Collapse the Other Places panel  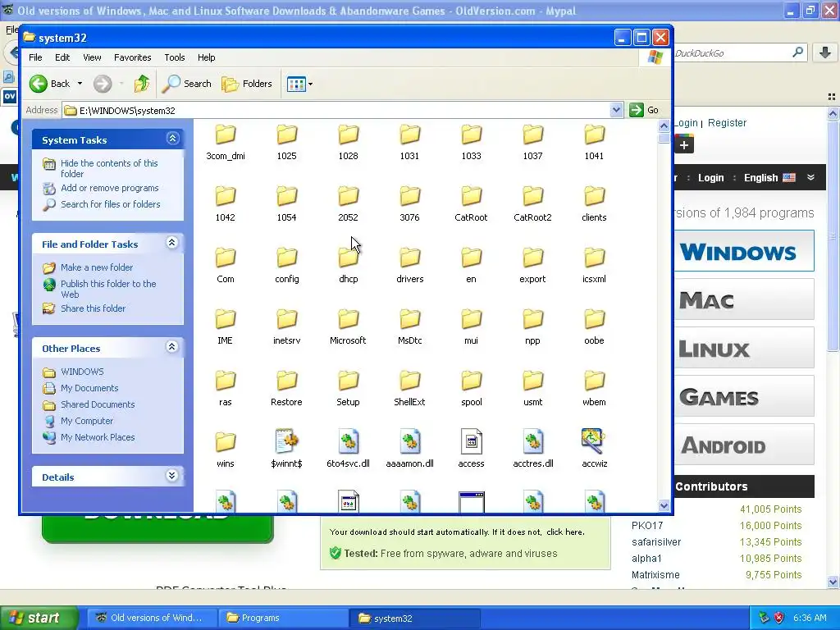[x=172, y=347]
